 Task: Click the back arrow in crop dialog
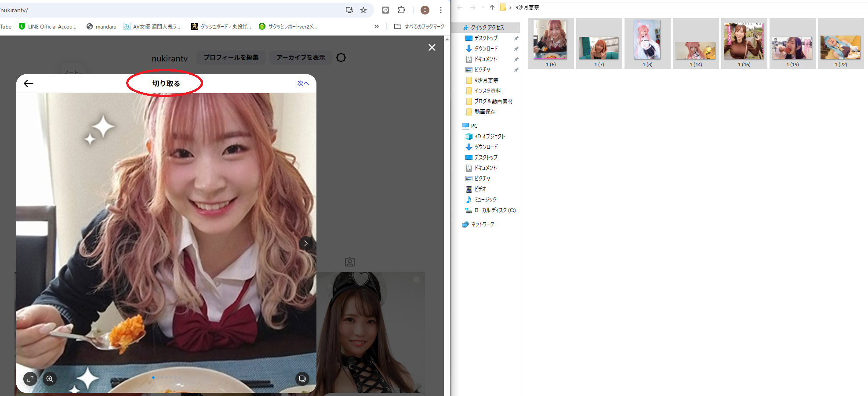coord(29,83)
